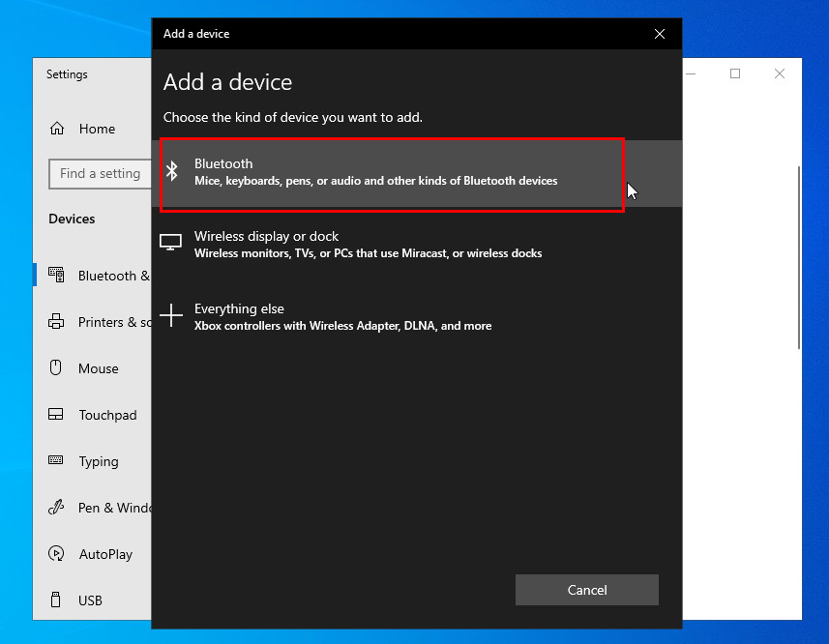
Task: Close the Settings window
Action: tap(780, 73)
